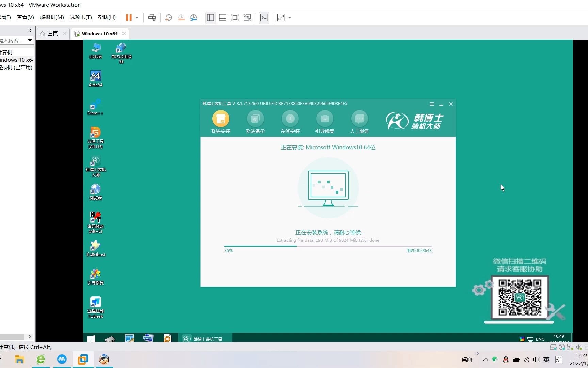The height and width of the screenshot is (368, 588).
Task: Click Send Ctrl+Alt+Del VMware toolbar icon
Action: click(x=152, y=18)
